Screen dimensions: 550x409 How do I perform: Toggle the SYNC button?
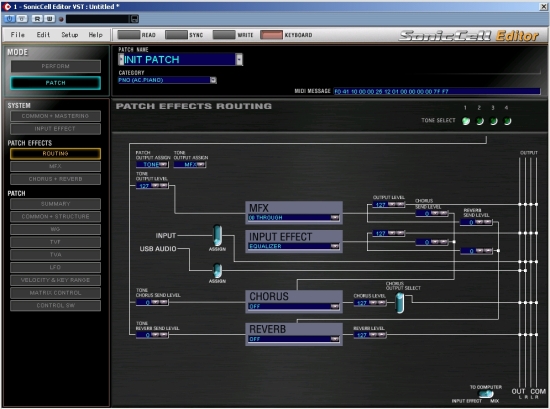point(176,35)
